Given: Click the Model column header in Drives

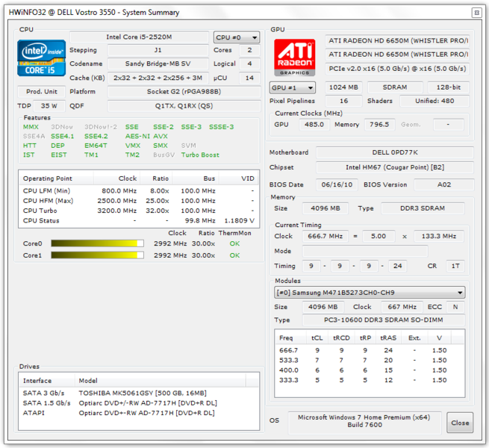Looking at the screenshot, I should click(x=161, y=381).
